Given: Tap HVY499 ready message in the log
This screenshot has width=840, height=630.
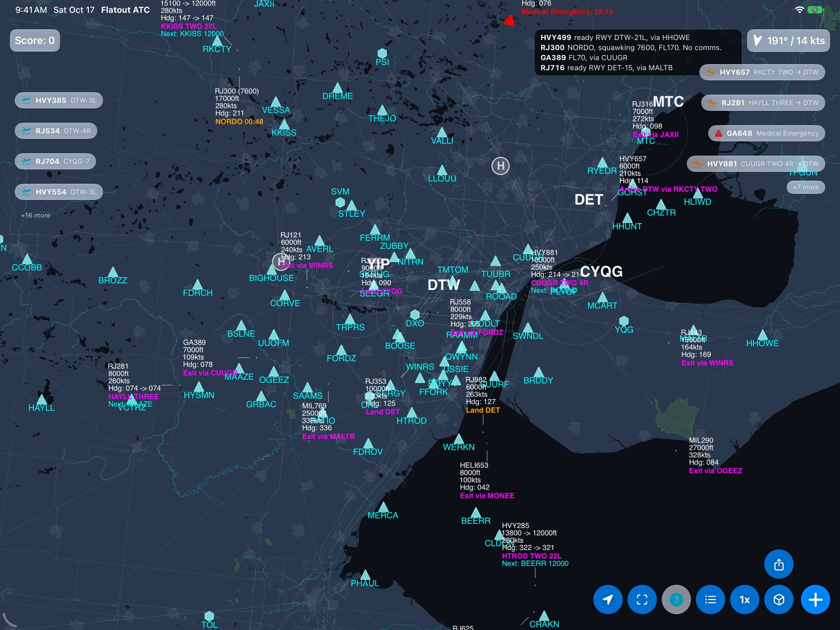Looking at the screenshot, I should [x=615, y=38].
